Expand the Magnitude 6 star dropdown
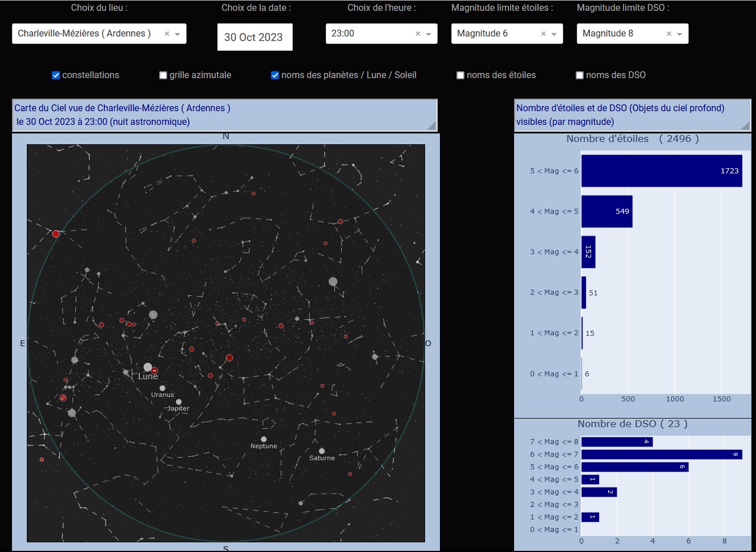 (554, 34)
